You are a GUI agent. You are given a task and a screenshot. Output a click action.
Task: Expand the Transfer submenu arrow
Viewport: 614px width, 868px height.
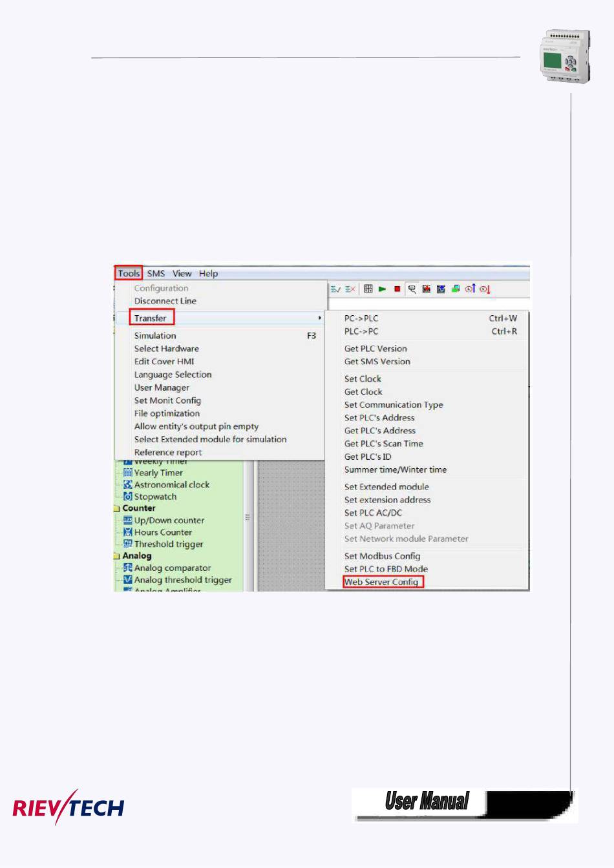(319, 318)
